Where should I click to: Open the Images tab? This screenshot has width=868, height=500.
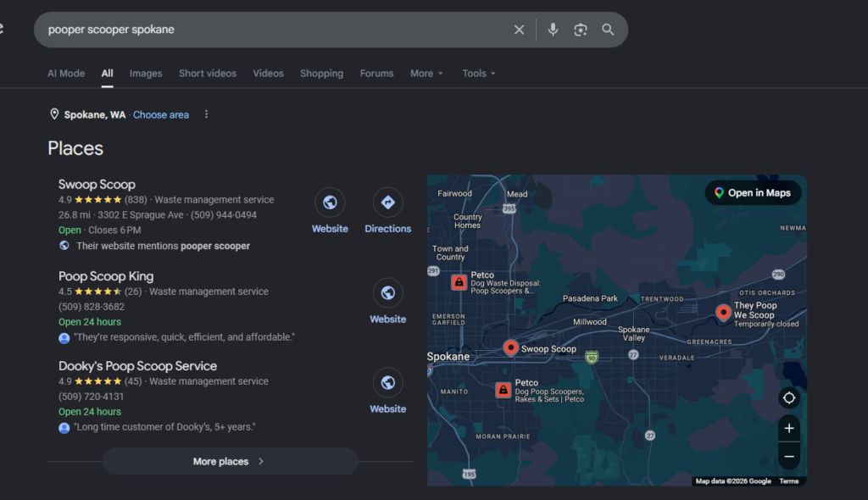[x=146, y=73]
